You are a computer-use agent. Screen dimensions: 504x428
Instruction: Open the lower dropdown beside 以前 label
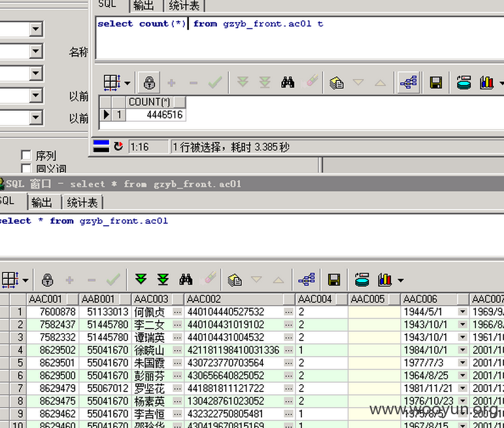coord(36,117)
